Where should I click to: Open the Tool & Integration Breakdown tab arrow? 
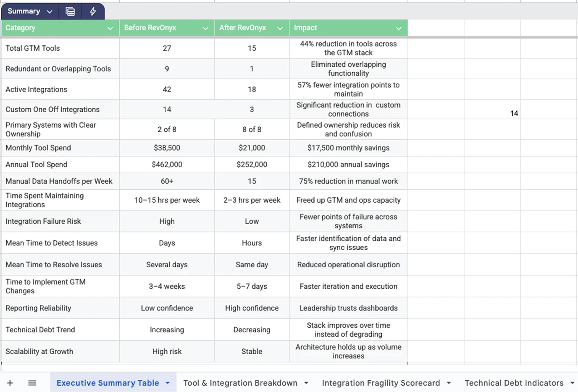point(306,383)
